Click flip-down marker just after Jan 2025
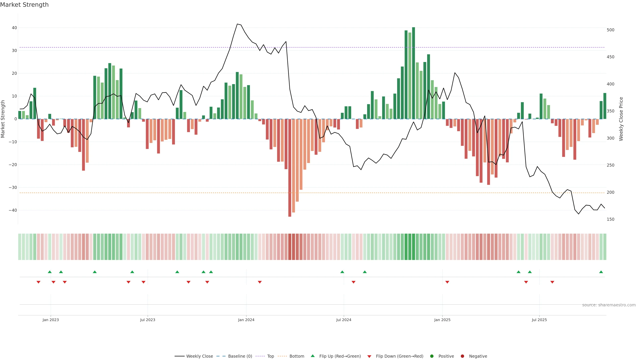644x362 pixels. [447, 282]
